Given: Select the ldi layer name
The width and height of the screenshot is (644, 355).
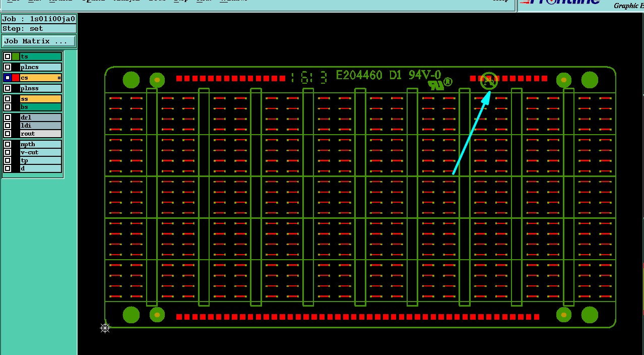Looking at the screenshot, I should point(41,126).
